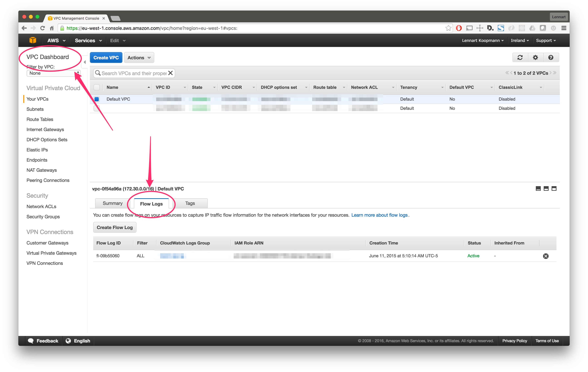
Task: Uncheck the Default VPC row checkbox
Action: point(97,99)
